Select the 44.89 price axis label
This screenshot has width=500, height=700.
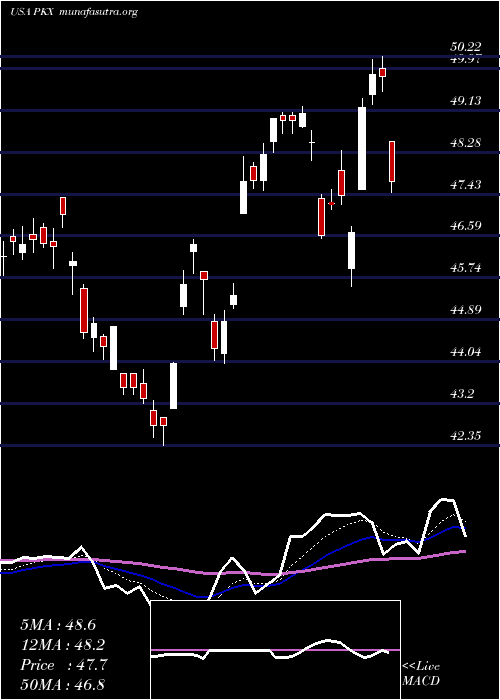click(x=465, y=309)
